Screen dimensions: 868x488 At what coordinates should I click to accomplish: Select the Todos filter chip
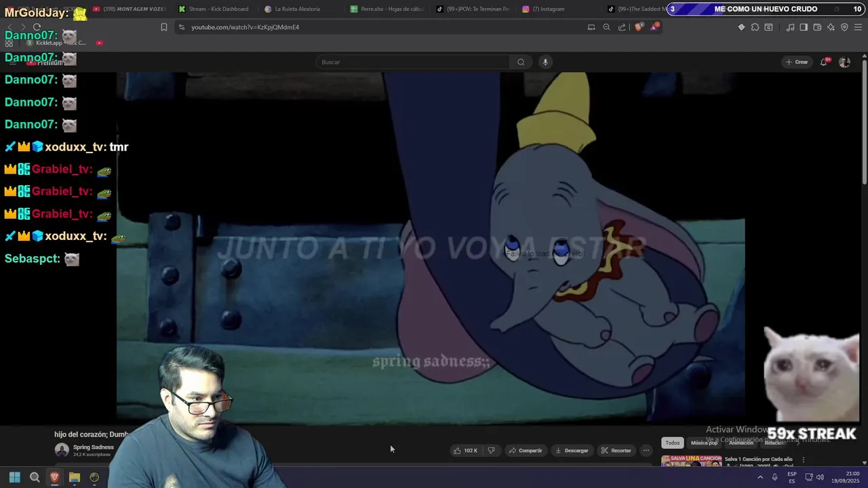[x=672, y=443]
